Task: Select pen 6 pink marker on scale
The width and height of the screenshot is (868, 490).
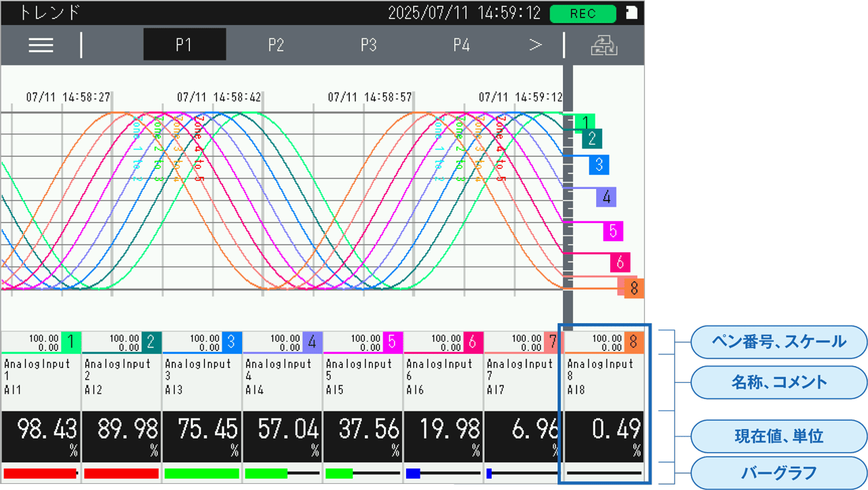Action: click(620, 262)
